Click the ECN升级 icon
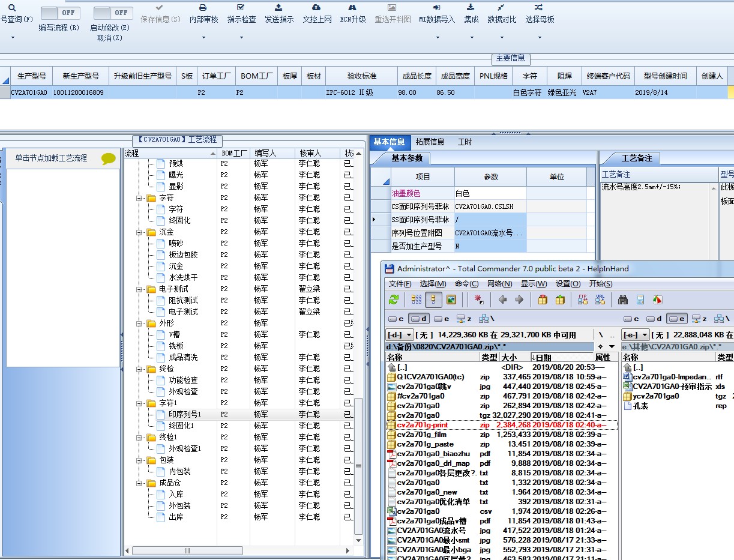This screenshot has height=560, width=734. pyautogui.click(x=353, y=8)
